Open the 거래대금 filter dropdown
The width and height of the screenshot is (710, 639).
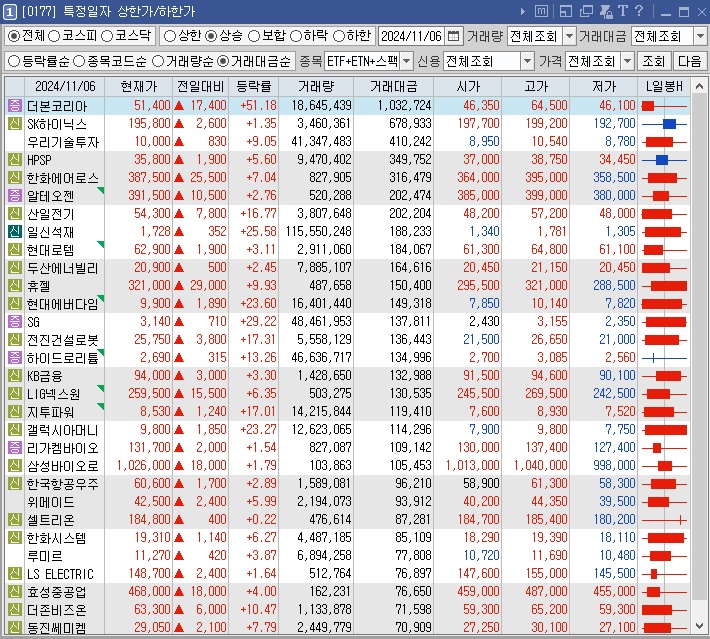point(700,36)
